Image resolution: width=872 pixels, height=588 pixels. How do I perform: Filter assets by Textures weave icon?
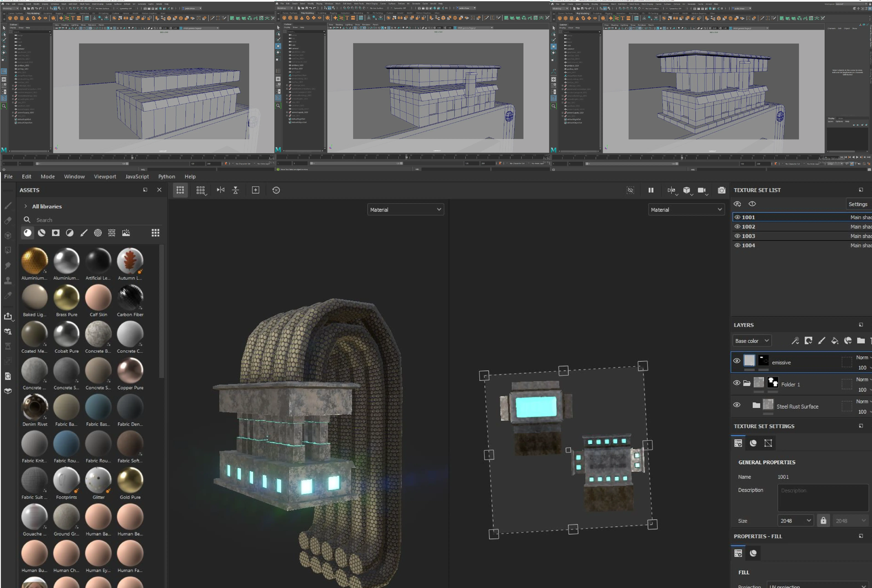click(112, 233)
